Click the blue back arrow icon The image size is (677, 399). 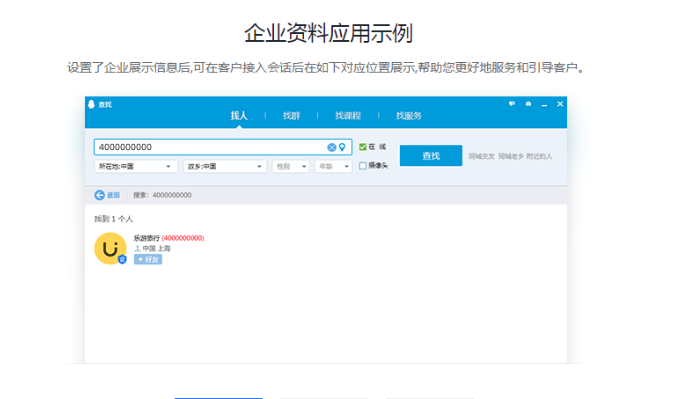(99, 195)
